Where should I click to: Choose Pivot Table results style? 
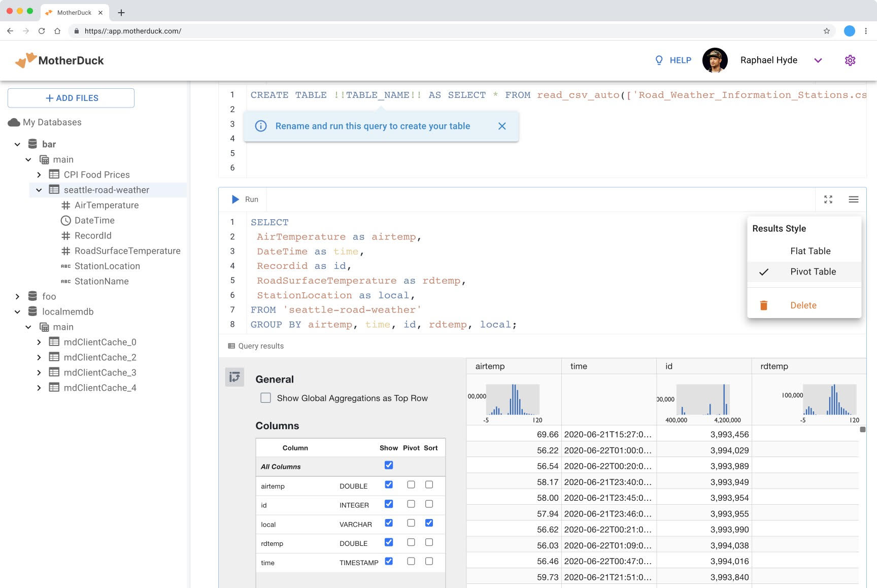click(x=813, y=271)
